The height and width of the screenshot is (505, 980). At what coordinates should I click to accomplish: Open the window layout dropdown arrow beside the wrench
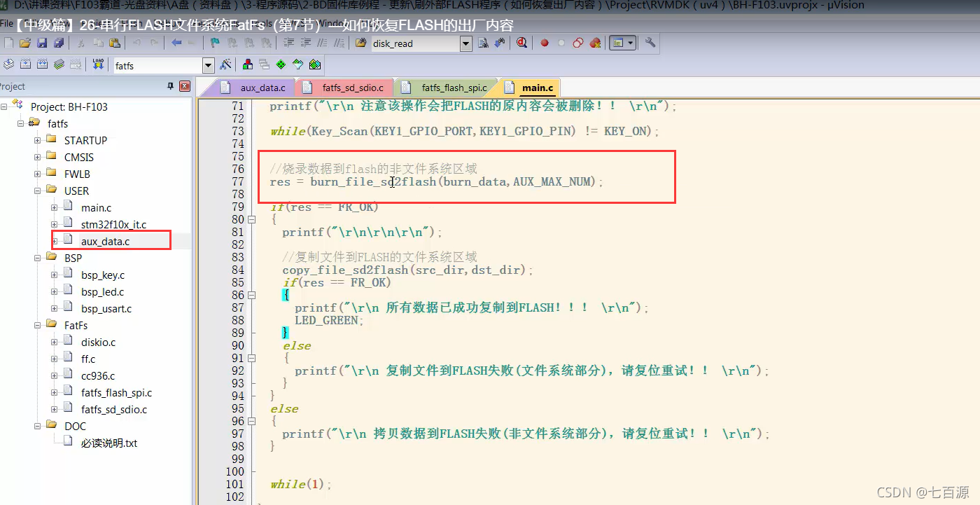(x=631, y=43)
